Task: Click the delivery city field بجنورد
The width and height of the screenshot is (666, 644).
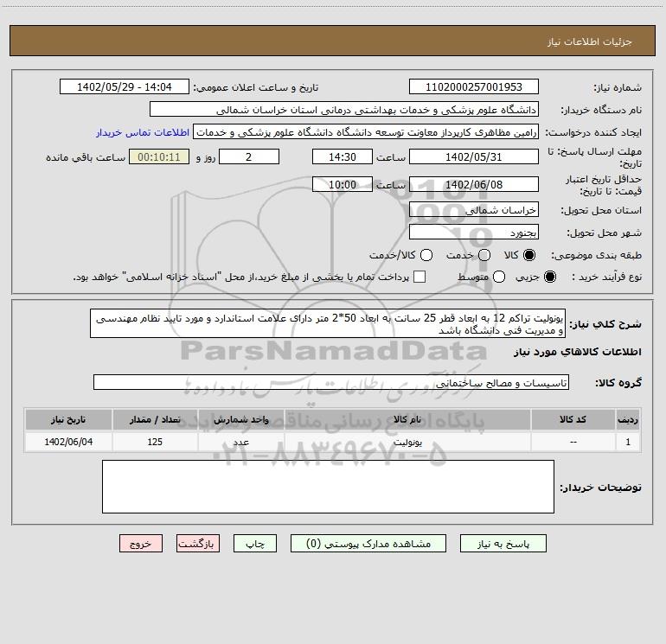Action: point(474,232)
